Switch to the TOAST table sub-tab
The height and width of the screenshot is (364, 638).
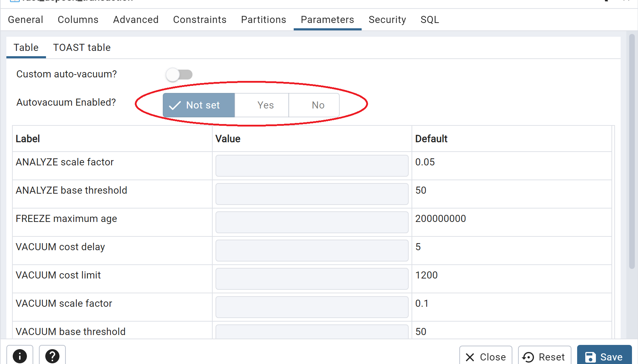pos(82,47)
